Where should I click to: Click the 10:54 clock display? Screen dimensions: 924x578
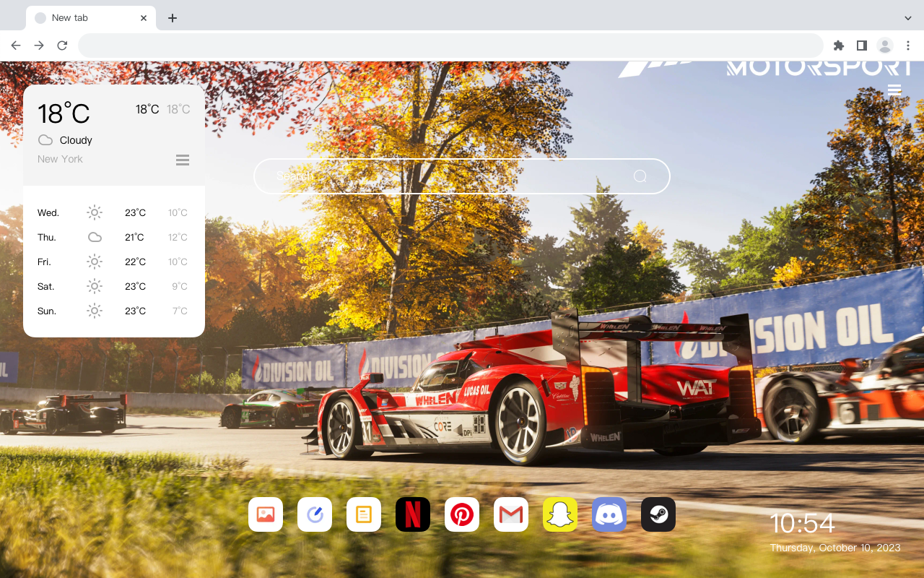[802, 523]
